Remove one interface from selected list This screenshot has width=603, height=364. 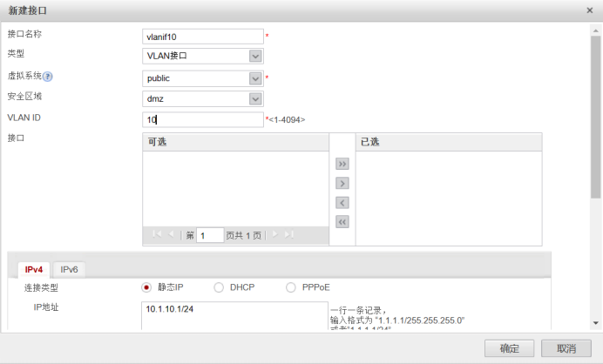tap(342, 203)
